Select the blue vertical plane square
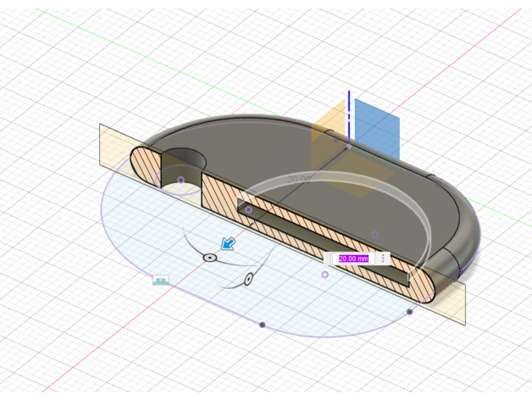532x400 pixels. coord(377,127)
